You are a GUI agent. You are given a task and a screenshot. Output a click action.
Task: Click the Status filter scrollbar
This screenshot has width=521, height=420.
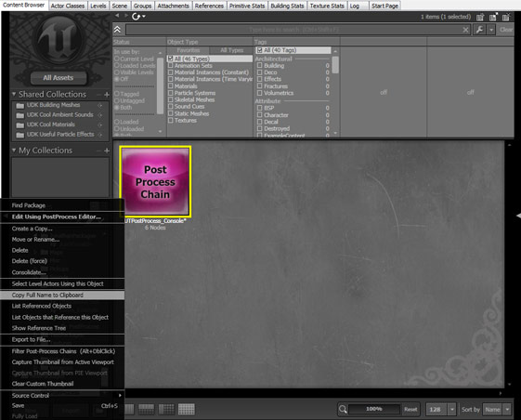160,85
